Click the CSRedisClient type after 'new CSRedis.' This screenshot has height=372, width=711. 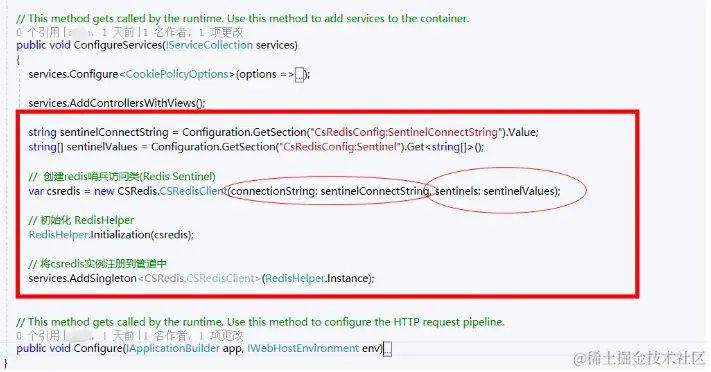click(x=194, y=191)
